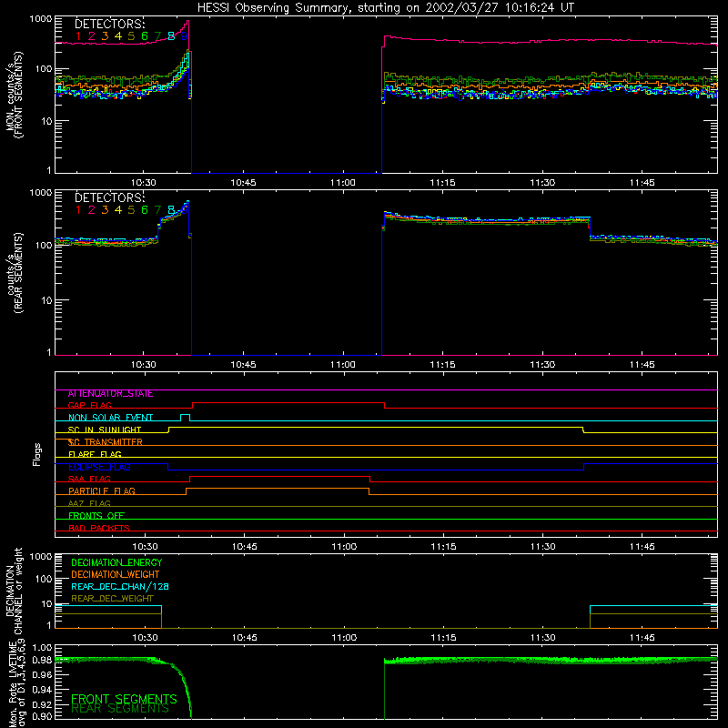Click 11:45 time tick under front segments plot
The width and height of the screenshot is (728, 728).
click(642, 183)
